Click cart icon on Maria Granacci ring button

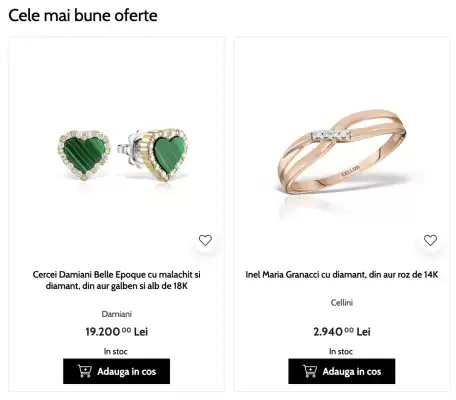(x=310, y=371)
